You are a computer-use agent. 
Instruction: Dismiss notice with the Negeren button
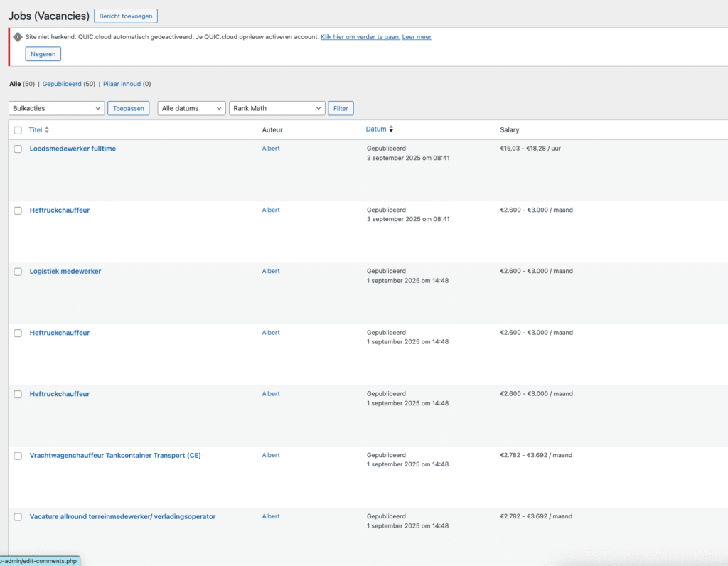43,54
